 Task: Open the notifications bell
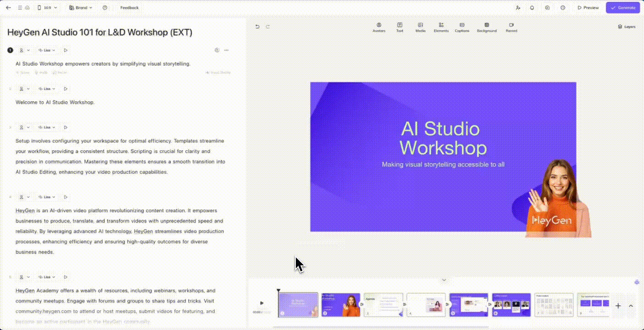(532, 8)
